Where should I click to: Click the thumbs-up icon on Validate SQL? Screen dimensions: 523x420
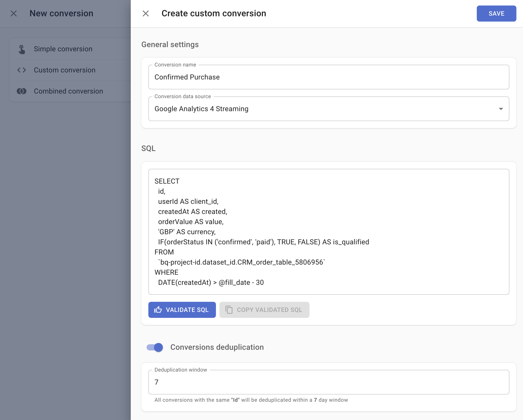tap(158, 309)
